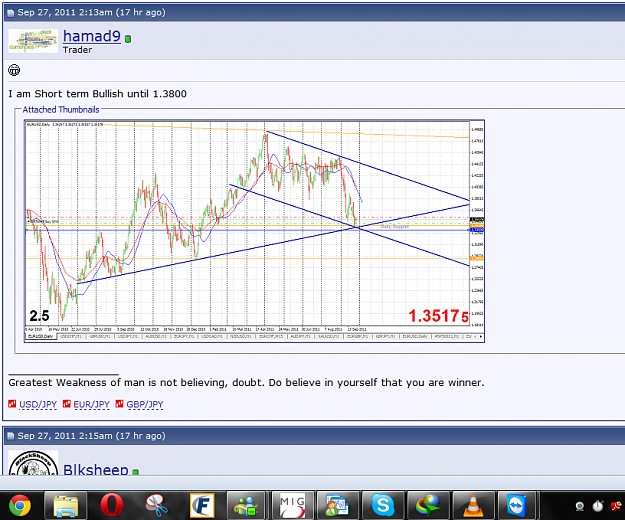The width and height of the screenshot is (625, 520).
Task: Click the 'Greatest Weakness of man' signature text
Action: [246, 383]
